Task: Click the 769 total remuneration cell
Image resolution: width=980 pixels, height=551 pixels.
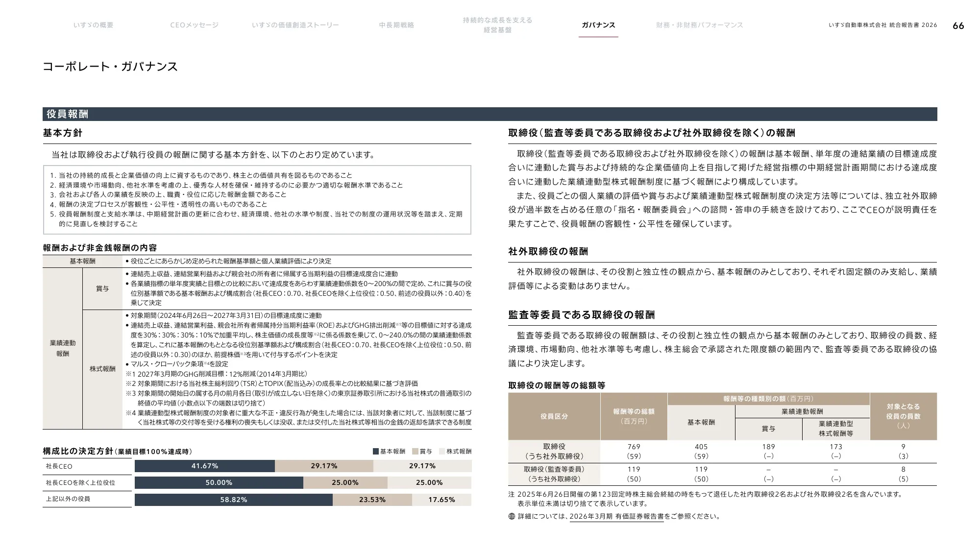Action: [x=634, y=447]
